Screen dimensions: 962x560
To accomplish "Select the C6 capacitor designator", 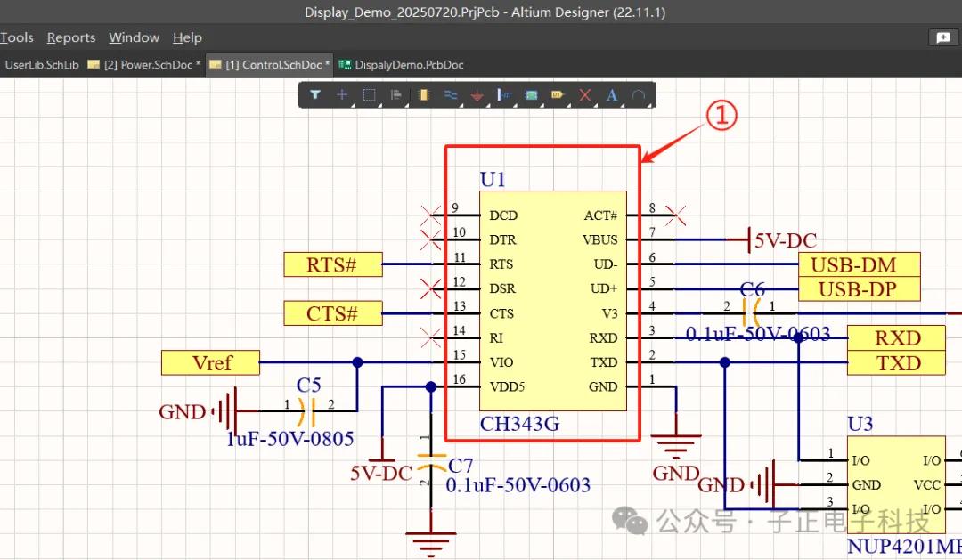I will click(752, 288).
